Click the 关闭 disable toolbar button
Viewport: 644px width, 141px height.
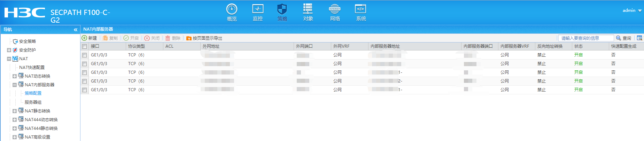coord(152,38)
